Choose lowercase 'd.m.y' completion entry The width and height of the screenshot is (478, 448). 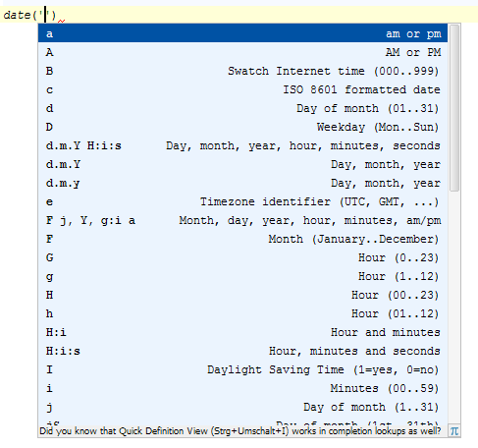(242, 183)
